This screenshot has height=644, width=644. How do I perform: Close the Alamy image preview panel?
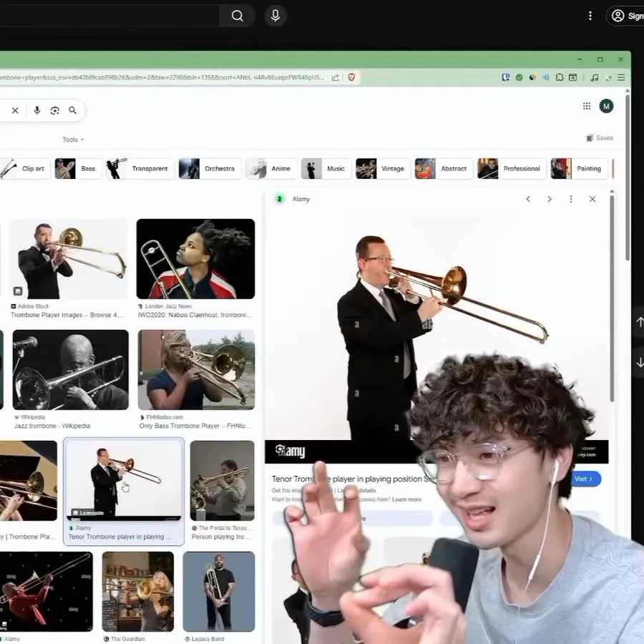pyautogui.click(x=592, y=199)
